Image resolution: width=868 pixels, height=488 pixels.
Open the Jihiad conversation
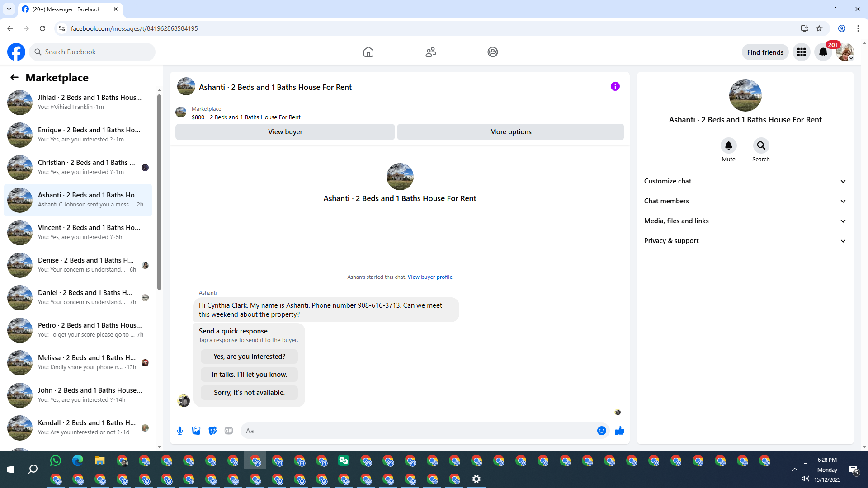[78, 102]
